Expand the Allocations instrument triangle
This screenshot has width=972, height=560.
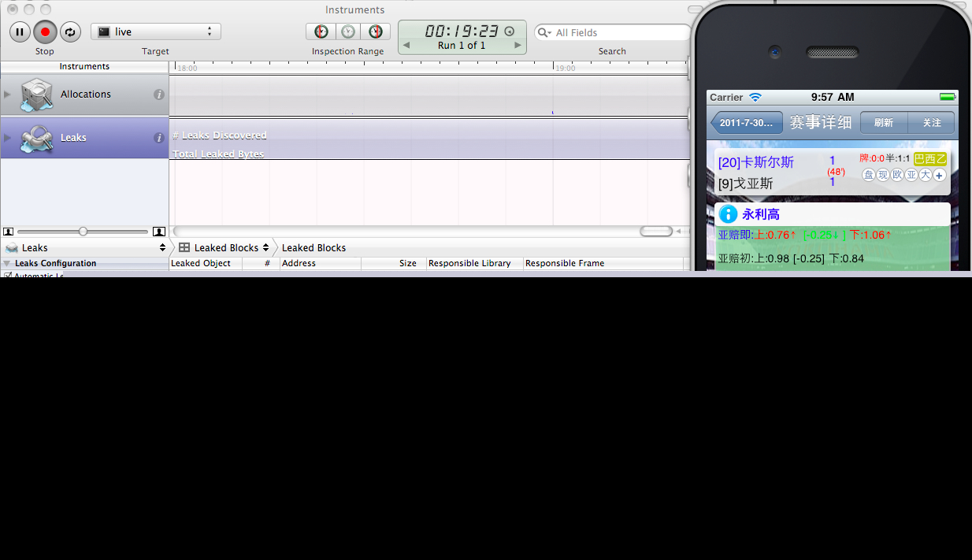(8, 95)
